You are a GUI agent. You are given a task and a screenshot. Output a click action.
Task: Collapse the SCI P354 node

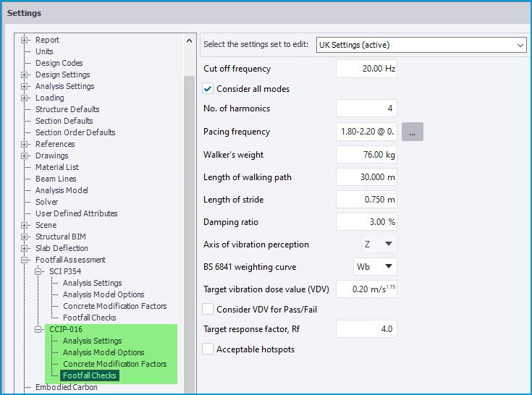[x=38, y=271]
